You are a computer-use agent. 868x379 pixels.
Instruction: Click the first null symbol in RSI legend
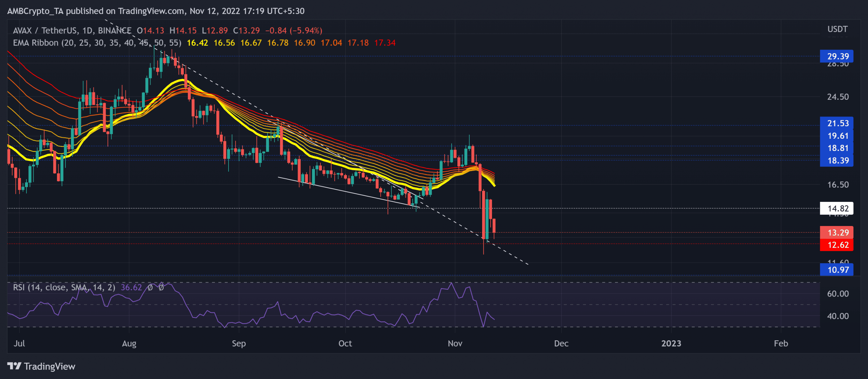coord(150,287)
